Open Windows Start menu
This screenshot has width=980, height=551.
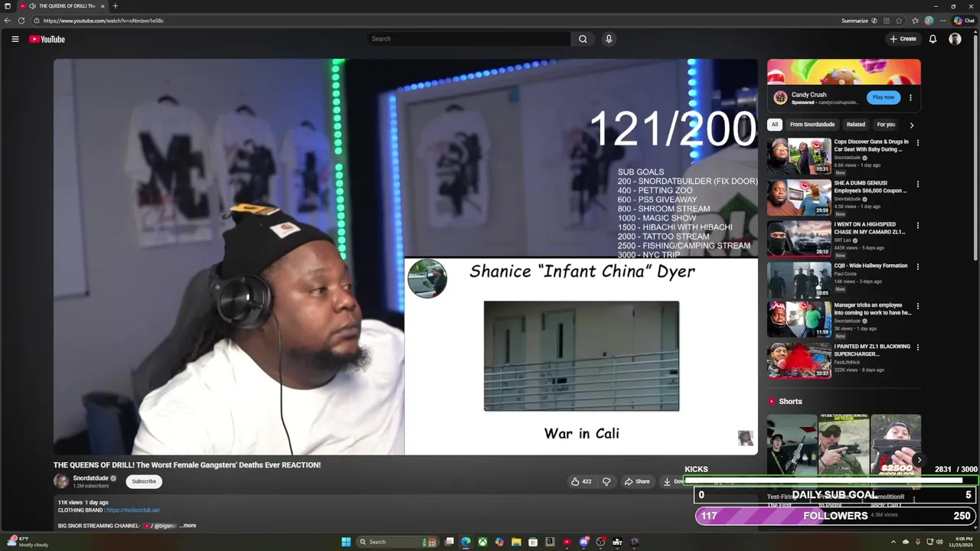[x=346, y=542]
